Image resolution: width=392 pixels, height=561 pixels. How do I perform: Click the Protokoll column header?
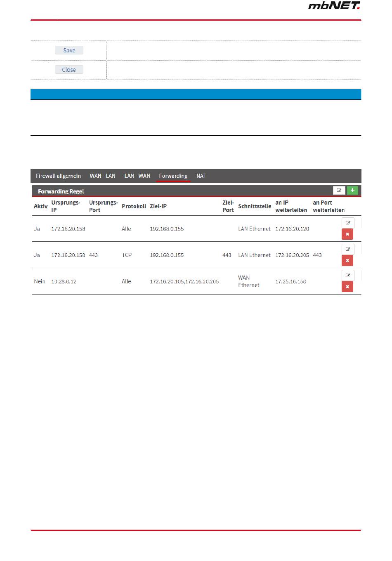(x=134, y=206)
